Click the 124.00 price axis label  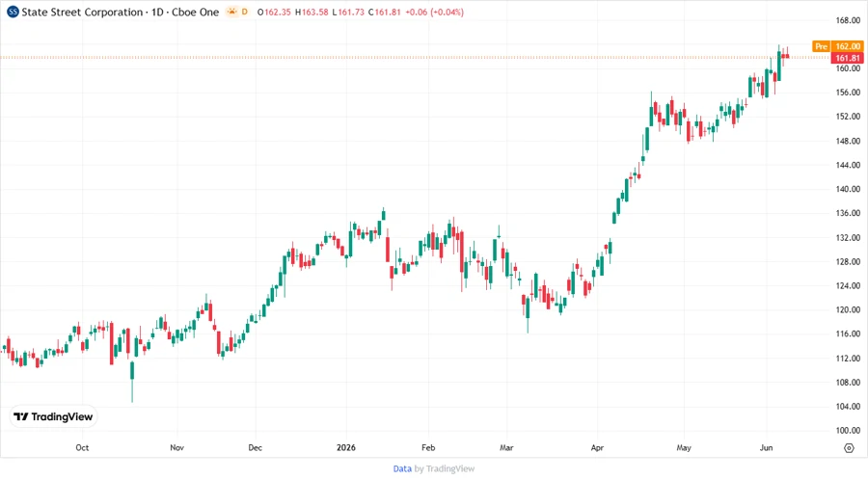click(x=848, y=286)
